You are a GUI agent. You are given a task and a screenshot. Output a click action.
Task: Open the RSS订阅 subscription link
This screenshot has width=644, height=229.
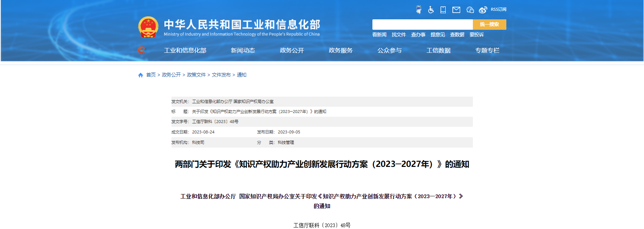tap(498, 9)
